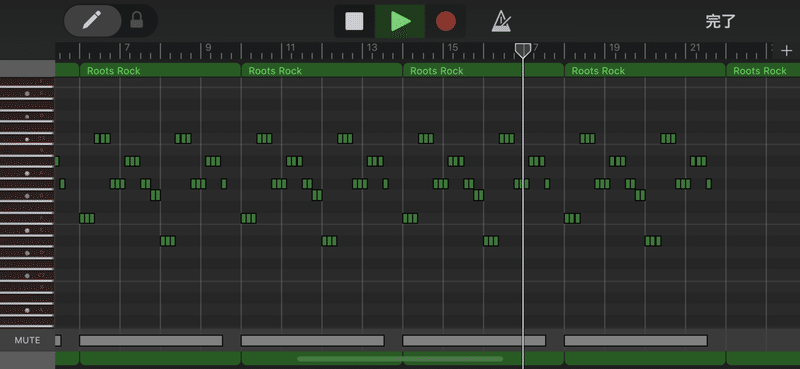Toggle the metronome icon
Screen dimensions: 800x369
click(x=501, y=21)
